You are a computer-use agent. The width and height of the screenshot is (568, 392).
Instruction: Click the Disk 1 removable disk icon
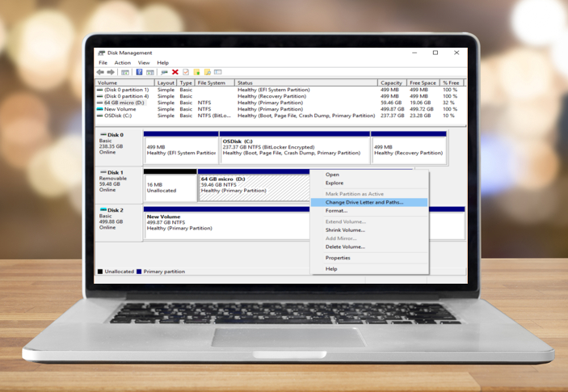(x=103, y=172)
